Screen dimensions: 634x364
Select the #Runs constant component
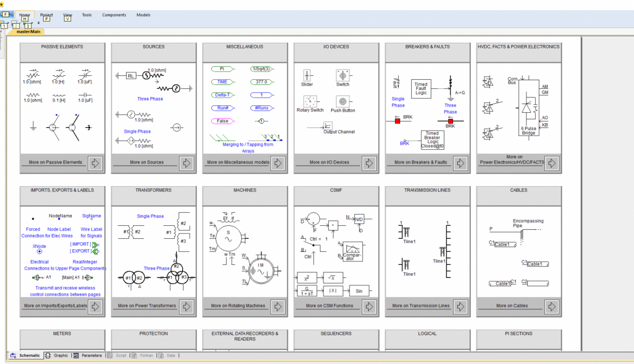click(262, 108)
